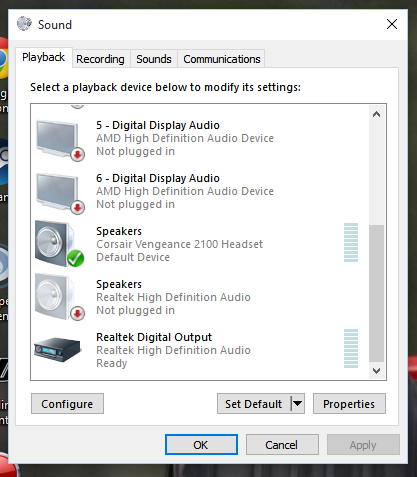
Task: Click the device list scrollbar thumb
Action: click(377, 294)
